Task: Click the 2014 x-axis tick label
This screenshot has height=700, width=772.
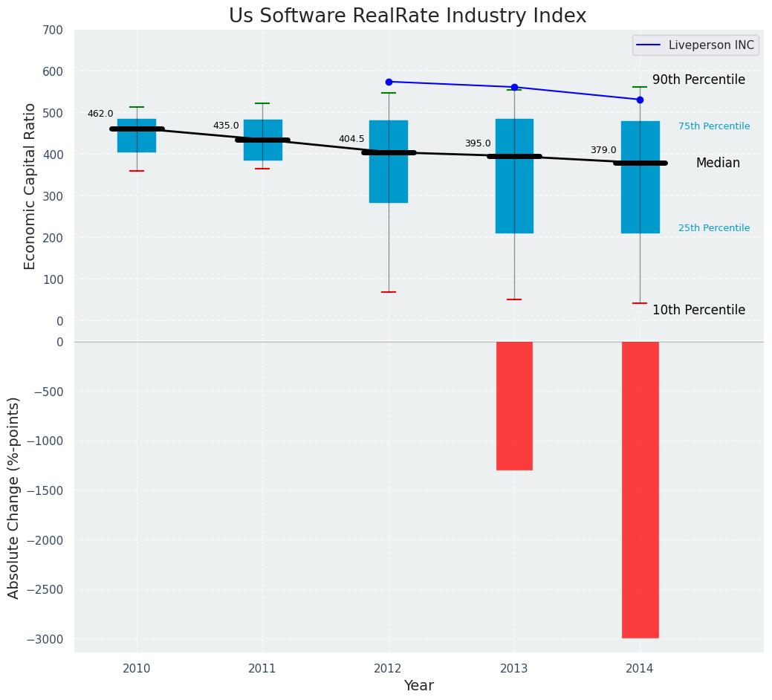Action: (640, 669)
